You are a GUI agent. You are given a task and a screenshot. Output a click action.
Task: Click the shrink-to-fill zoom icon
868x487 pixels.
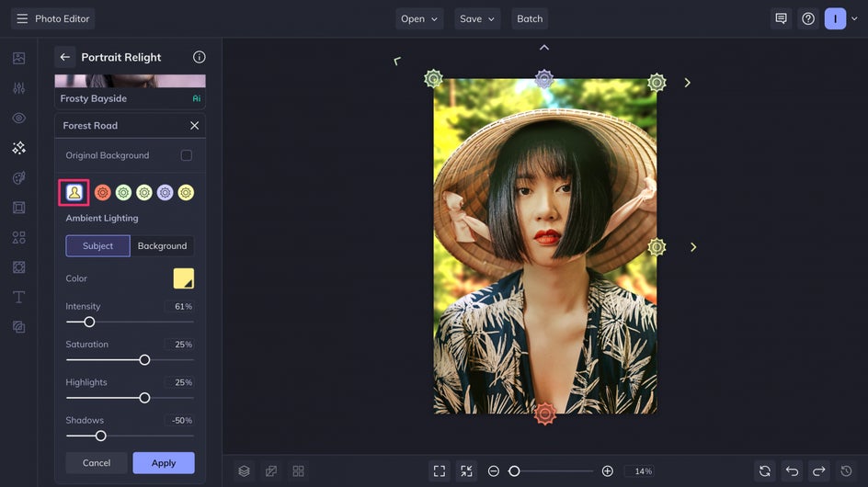pos(467,471)
